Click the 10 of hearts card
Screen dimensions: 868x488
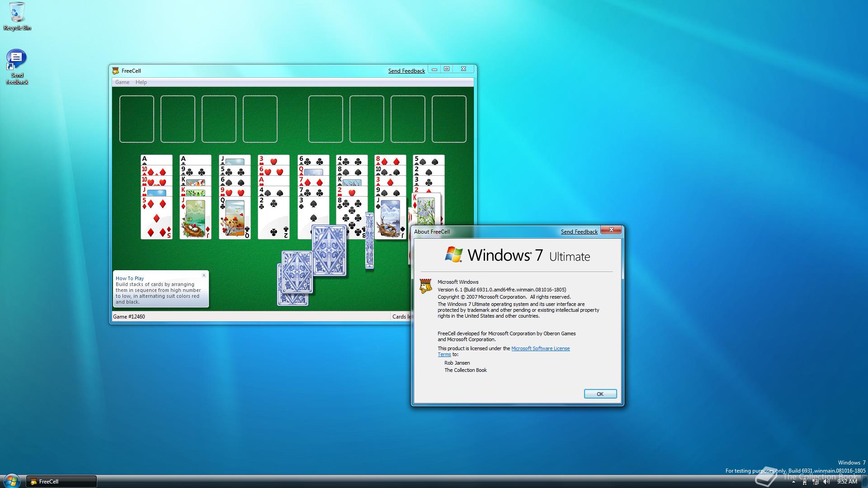tap(156, 181)
